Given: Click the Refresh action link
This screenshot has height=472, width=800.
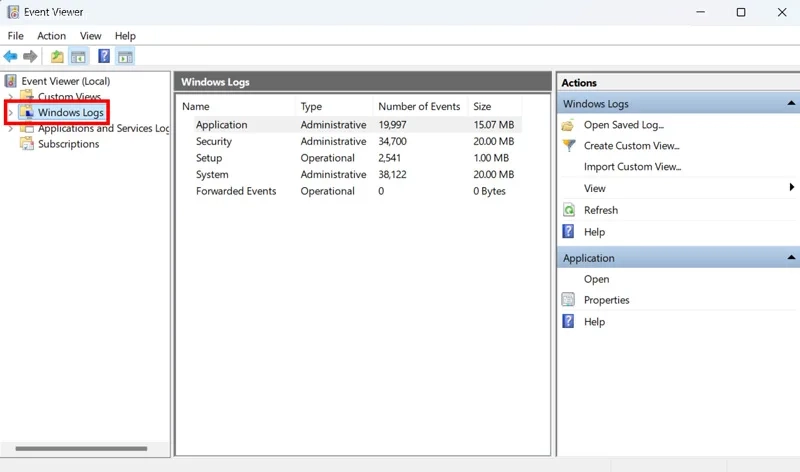Looking at the screenshot, I should coord(601,210).
